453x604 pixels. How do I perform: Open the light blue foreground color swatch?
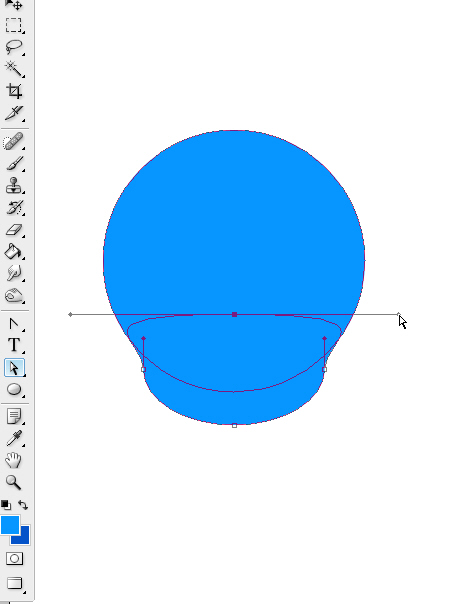[10, 525]
